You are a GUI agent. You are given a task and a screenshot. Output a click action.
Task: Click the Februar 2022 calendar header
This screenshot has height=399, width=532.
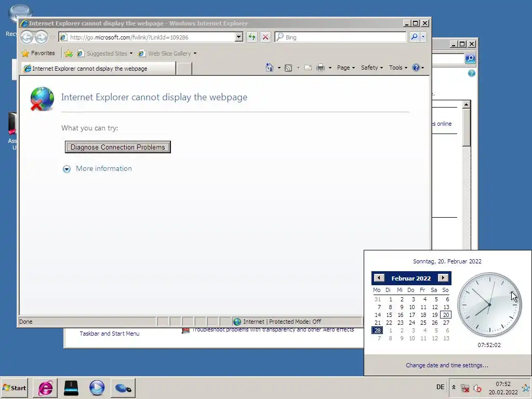(x=411, y=278)
